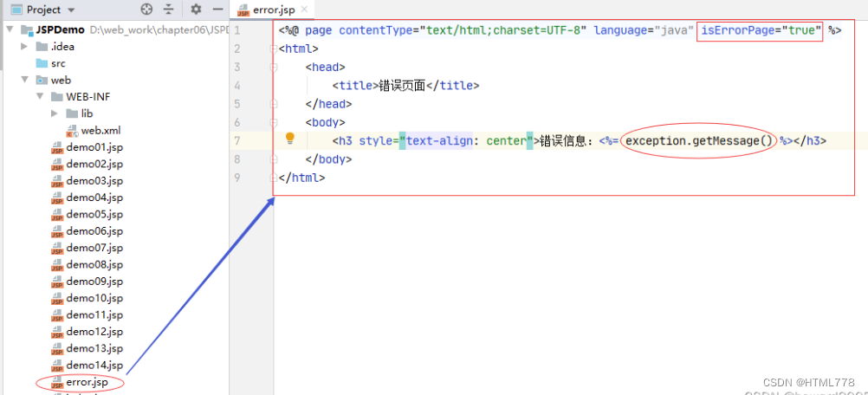Expand the .idea folder
This screenshot has height=395, width=868.
point(24,47)
